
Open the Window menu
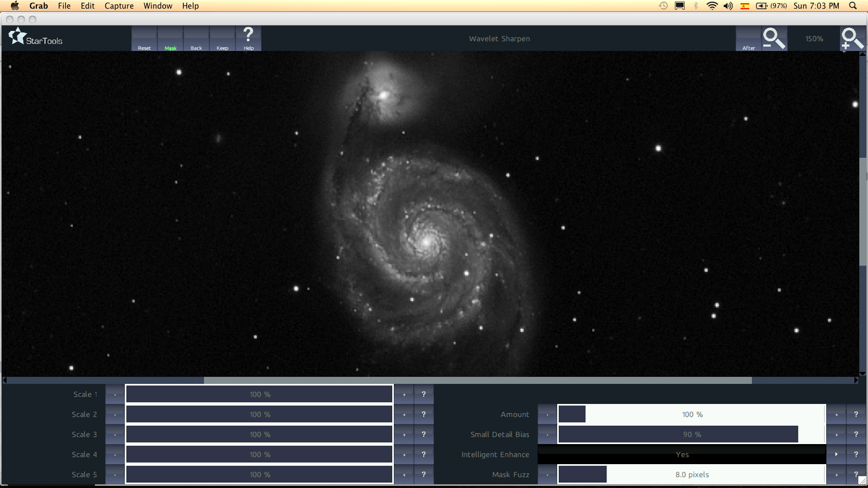pos(158,6)
